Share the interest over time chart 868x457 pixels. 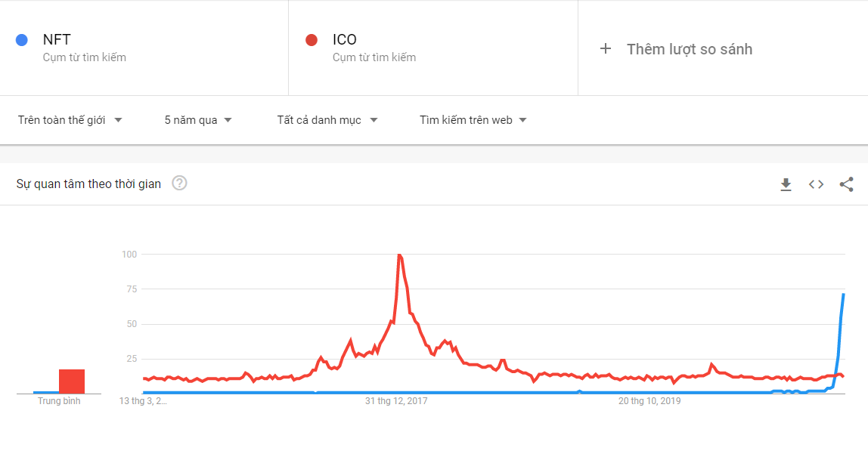tap(847, 184)
